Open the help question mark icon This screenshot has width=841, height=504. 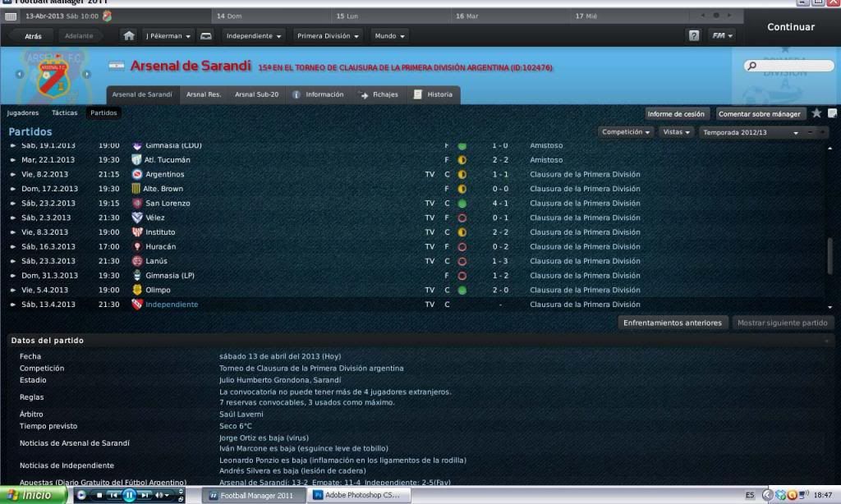pos(693,36)
